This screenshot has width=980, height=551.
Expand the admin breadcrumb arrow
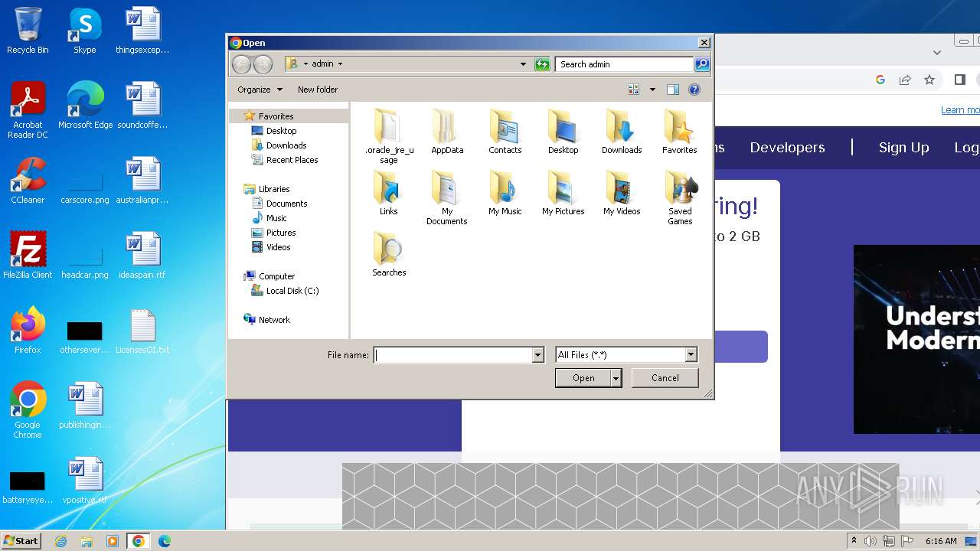coord(340,64)
